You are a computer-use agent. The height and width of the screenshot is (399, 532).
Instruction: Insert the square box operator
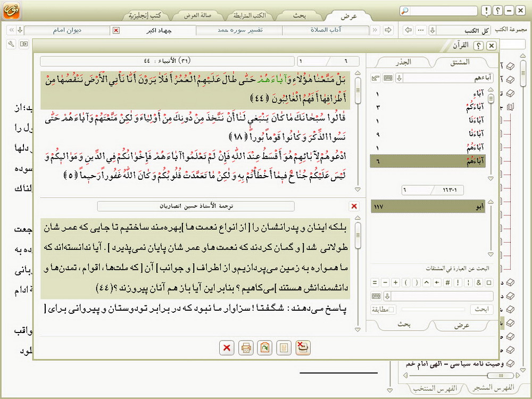point(489,282)
